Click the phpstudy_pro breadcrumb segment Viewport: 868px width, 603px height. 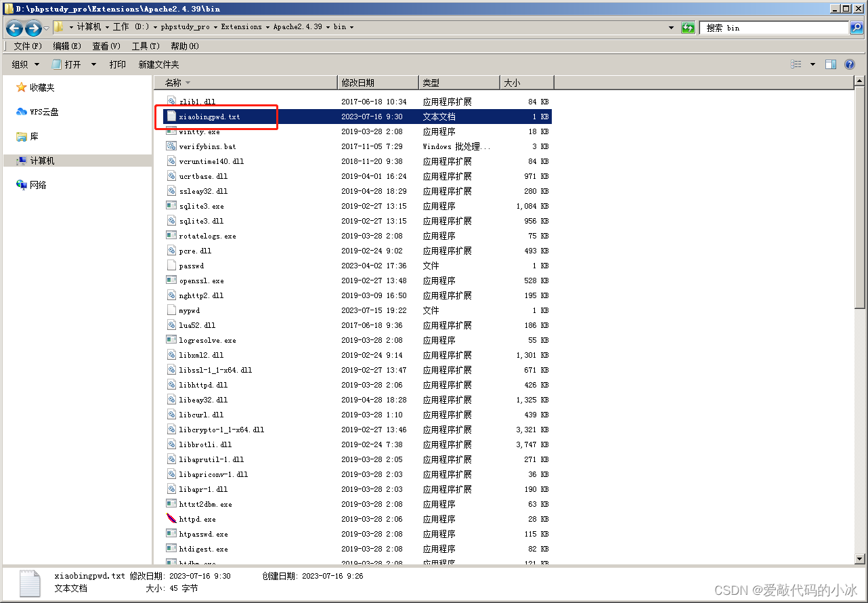click(186, 27)
